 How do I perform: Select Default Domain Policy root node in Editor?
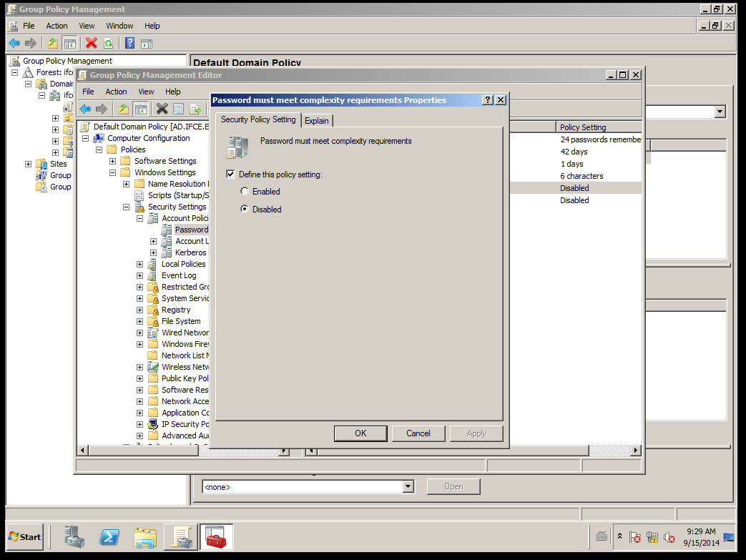[x=151, y=127]
